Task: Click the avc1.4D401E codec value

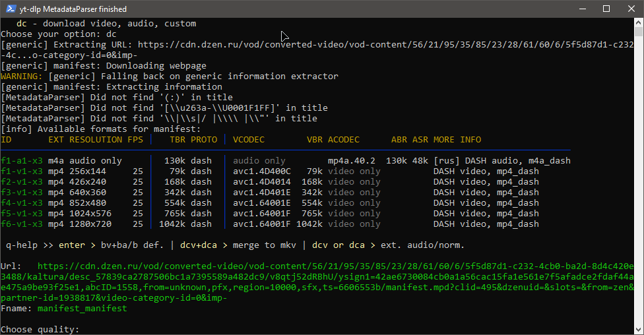Action: (x=262, y=193)
